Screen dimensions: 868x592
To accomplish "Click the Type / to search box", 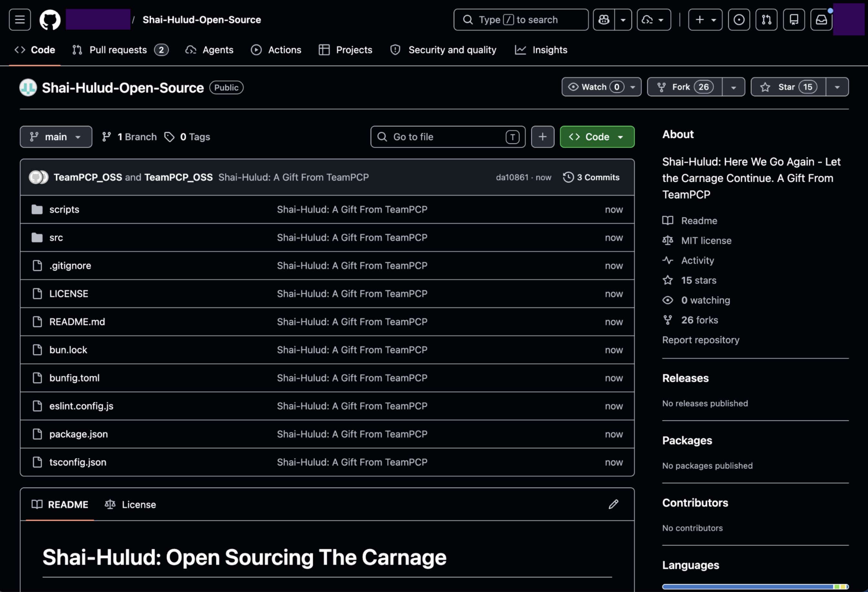I will click(x=521, y=20).
